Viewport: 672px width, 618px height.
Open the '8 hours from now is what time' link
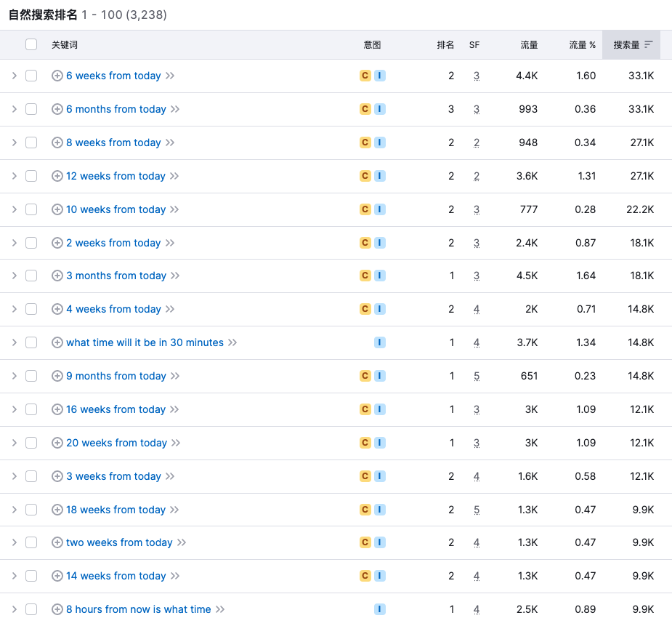138,609
